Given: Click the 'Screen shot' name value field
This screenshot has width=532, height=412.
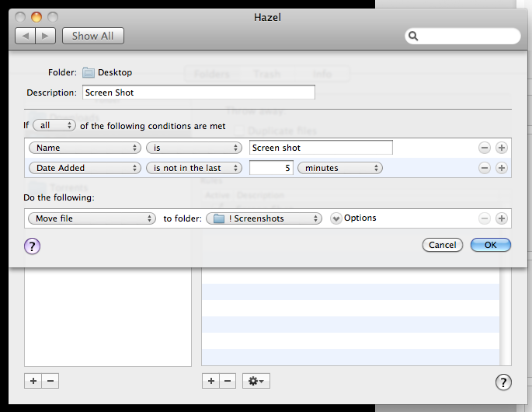Looking at the screenshot, I should (321, 148).
